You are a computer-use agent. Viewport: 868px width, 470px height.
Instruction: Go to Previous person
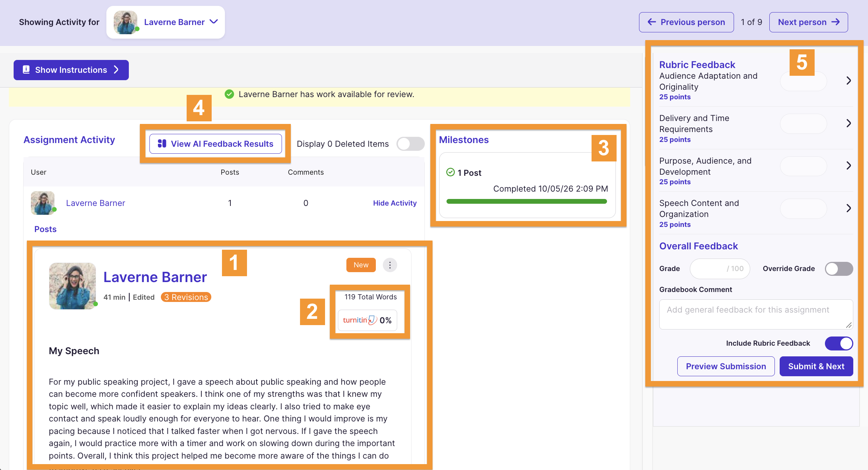pyautogui.click(x=686, y=22)
